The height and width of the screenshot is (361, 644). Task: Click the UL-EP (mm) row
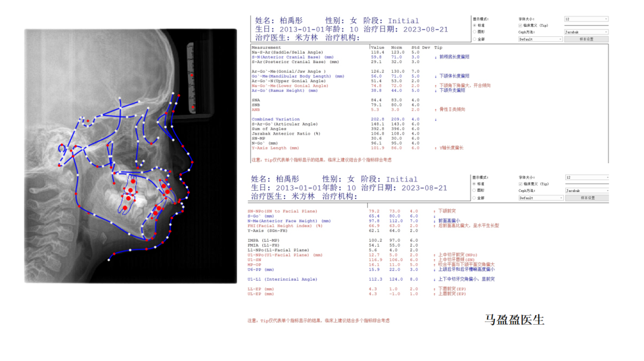tap(357, 294)
